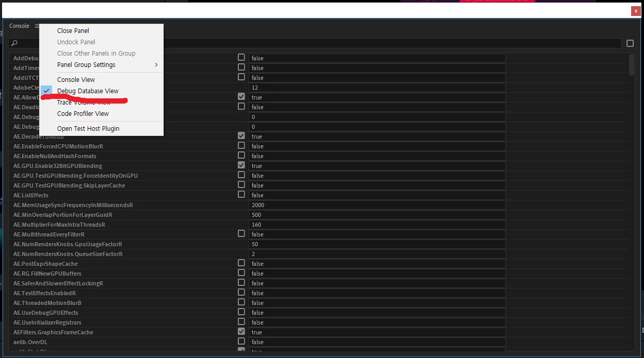
Task: Toggle AE.UseInitializerRegistrars checkbox
Action: 241,321
